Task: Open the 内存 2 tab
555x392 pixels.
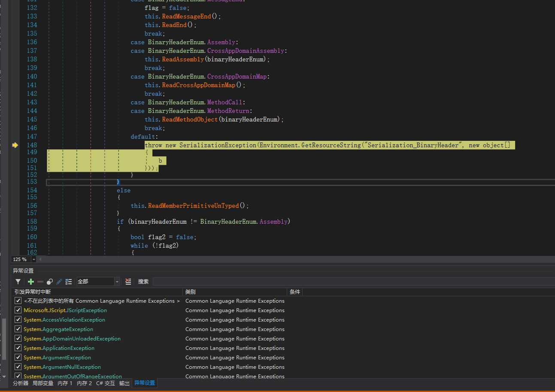Action: (x=84, y=383)
